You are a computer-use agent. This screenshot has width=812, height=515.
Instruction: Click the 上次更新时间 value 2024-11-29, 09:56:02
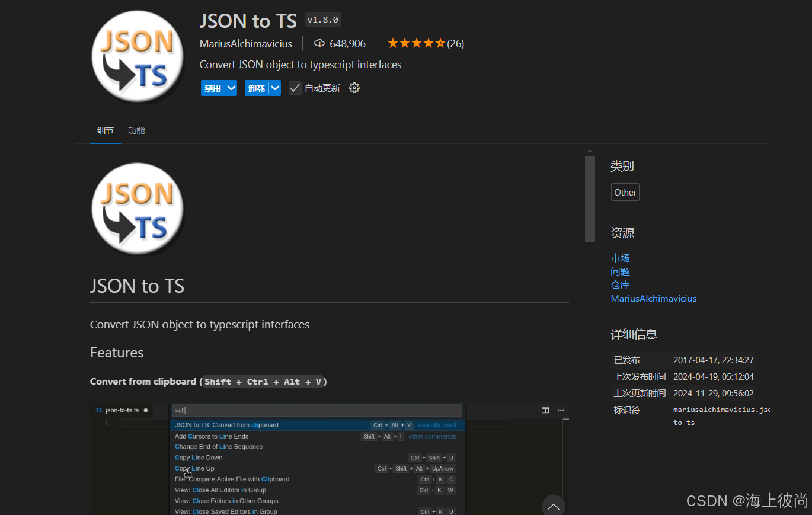point(713,394)
